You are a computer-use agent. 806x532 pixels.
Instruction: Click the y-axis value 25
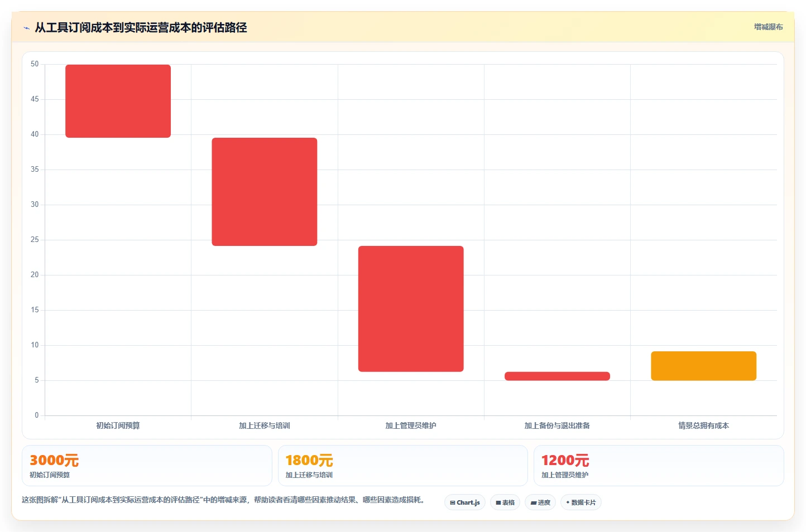[35, 240]
